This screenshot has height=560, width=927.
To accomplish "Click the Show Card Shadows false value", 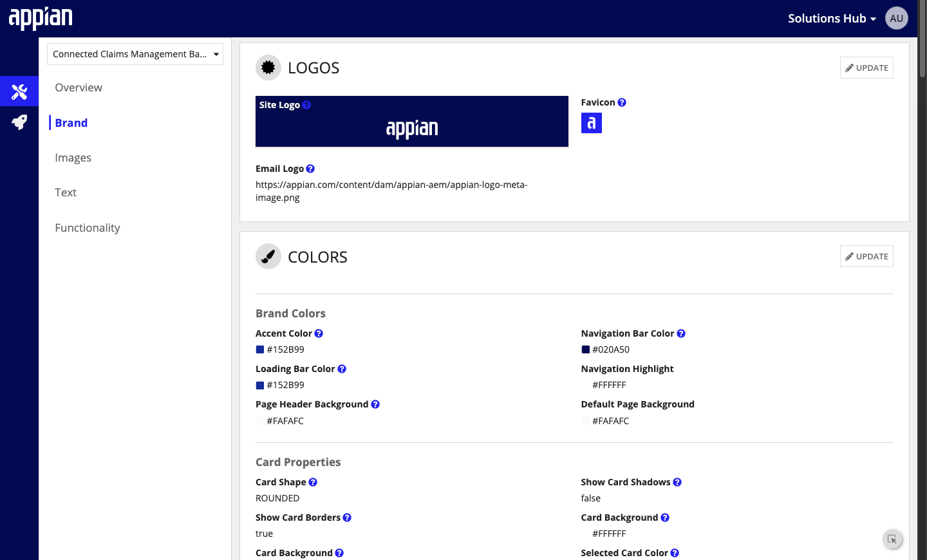I will click(591, 498).
